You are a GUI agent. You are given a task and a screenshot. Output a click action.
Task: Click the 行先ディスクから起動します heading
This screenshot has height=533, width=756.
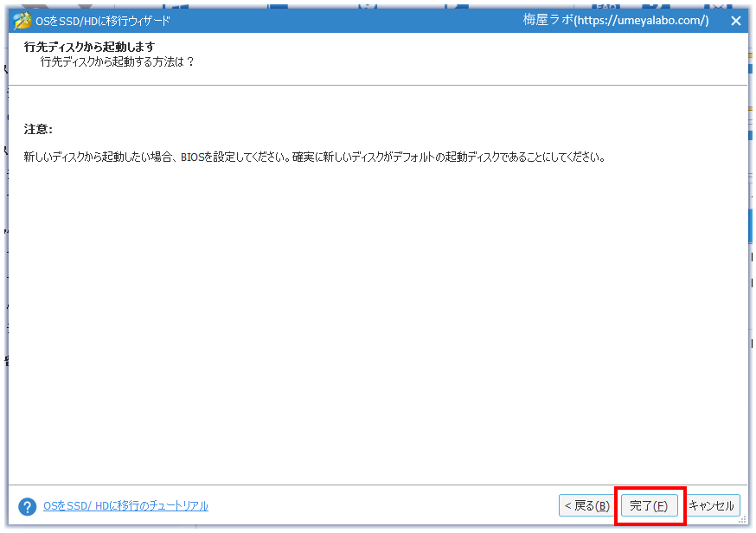(90, 47)
